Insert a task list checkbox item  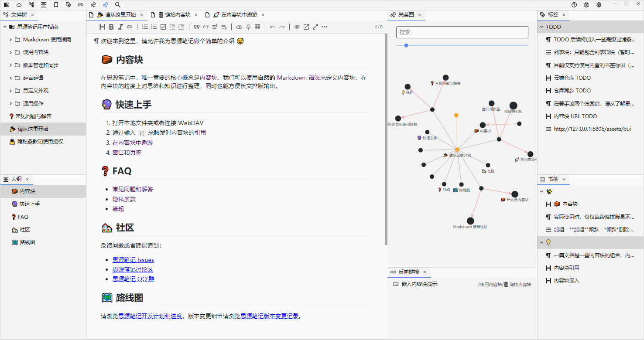pos(163,27)
